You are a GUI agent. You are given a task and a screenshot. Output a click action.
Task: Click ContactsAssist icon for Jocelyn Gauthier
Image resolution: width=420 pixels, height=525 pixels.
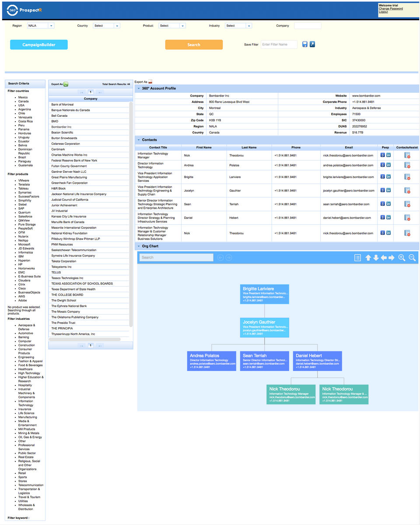[407, 190]
